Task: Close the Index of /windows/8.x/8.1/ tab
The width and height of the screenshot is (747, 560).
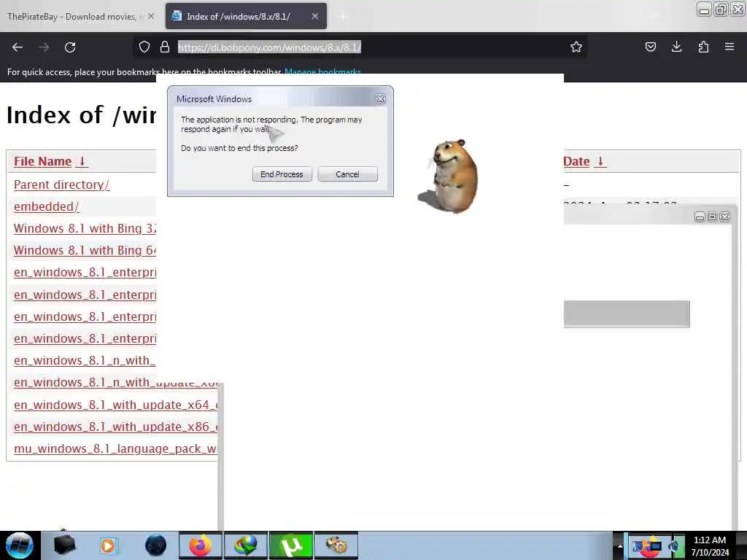Action: coord(315,16)
